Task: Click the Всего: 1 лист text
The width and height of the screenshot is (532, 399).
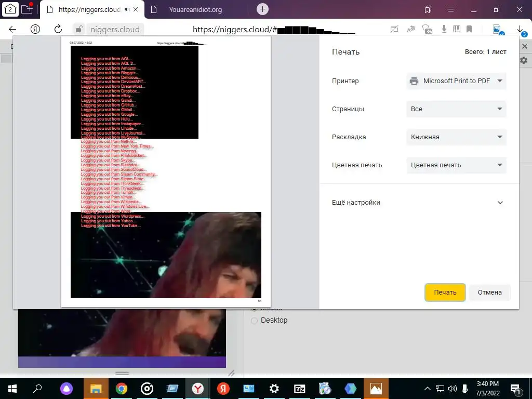Action: point(486,52)
